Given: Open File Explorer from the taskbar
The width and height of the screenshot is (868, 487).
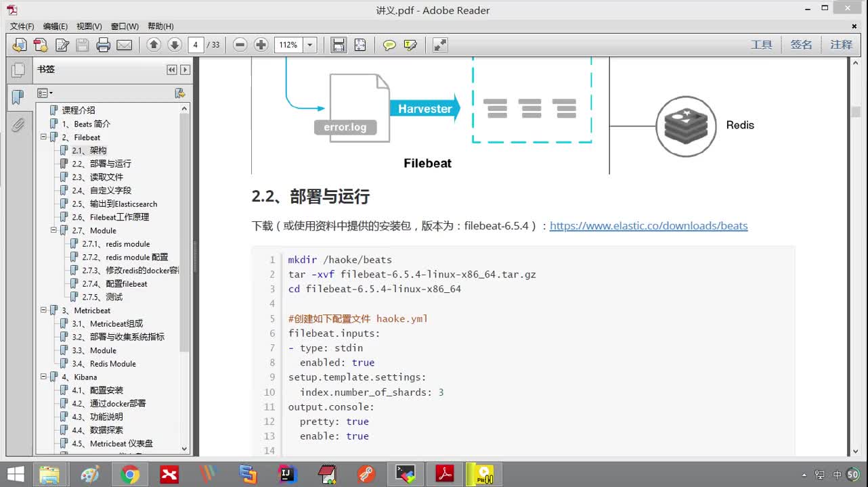Looking at the screenshot, I should pos(49,474).
